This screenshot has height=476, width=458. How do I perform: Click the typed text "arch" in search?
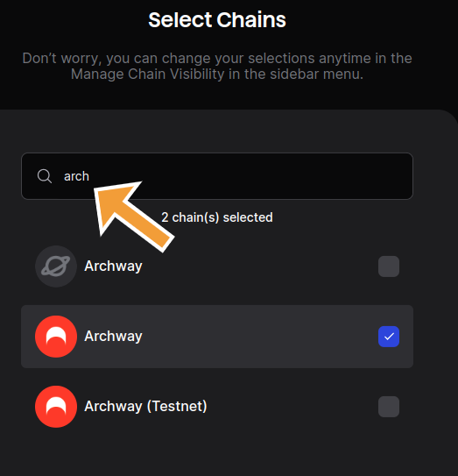click(x=76, y=176)
